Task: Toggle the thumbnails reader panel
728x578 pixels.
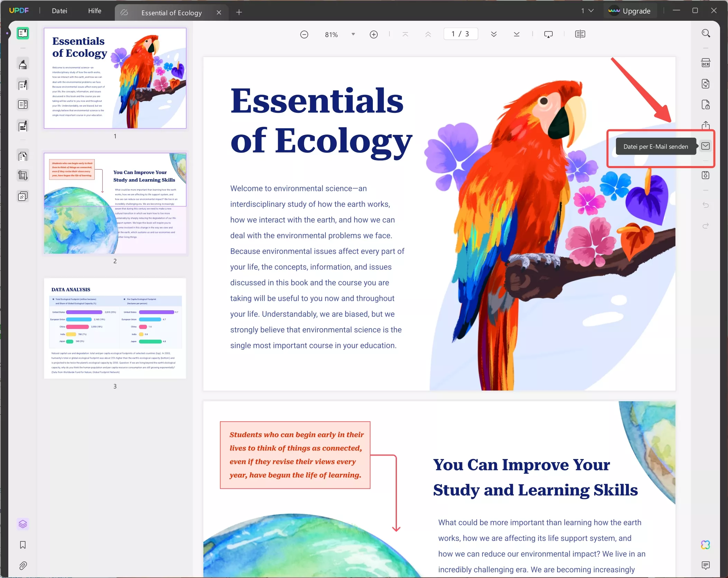Action: pyautogui.click(x=23, y=33)
